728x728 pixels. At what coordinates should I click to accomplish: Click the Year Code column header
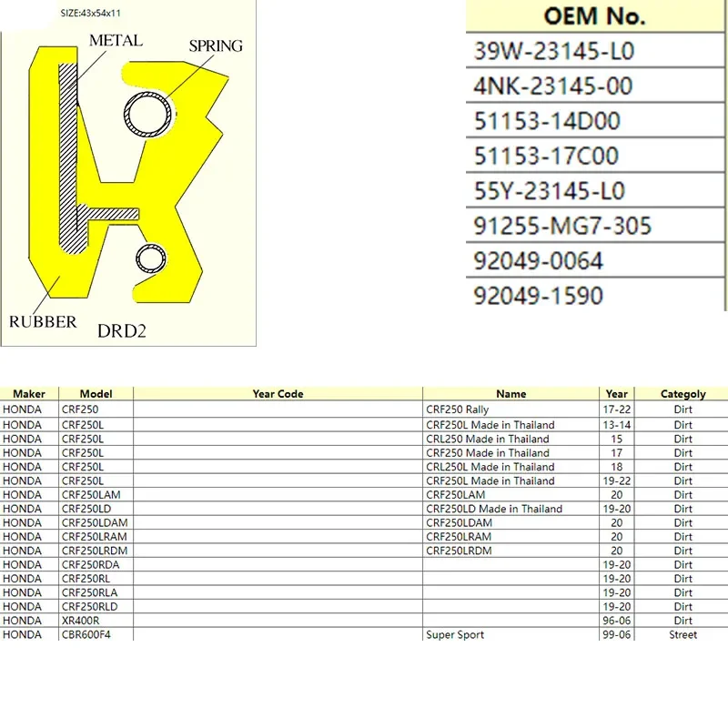[278, 394]
